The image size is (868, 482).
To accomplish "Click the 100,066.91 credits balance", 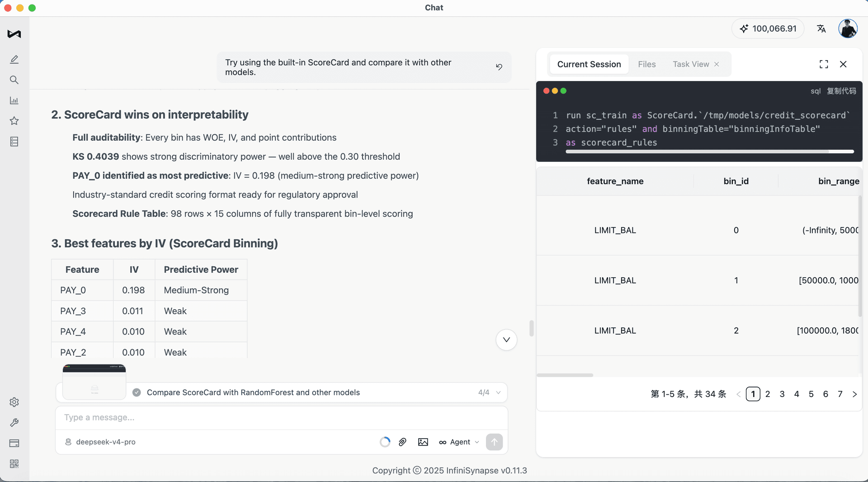I will pyautogui.click(x=768, y=28).
